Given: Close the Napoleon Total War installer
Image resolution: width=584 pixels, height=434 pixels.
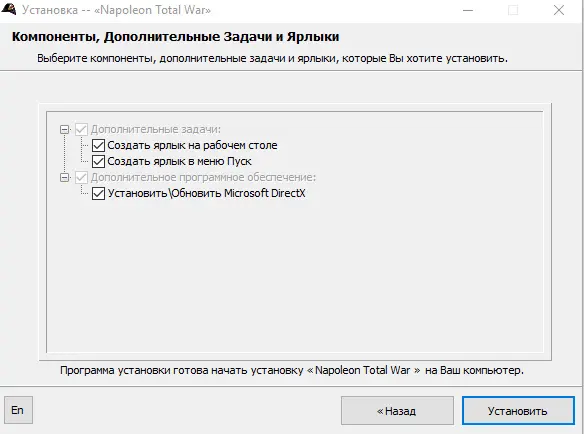Looking at the screenshot, I should tap(559, 10).
